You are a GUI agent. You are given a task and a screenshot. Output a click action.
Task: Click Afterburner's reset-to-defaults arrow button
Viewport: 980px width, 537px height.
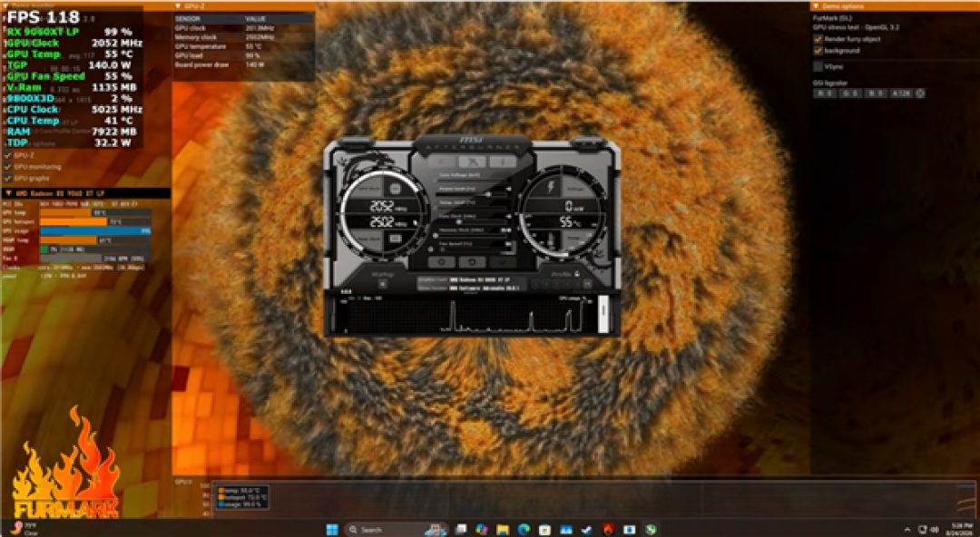pyautogui.click(x=473, y=262)
